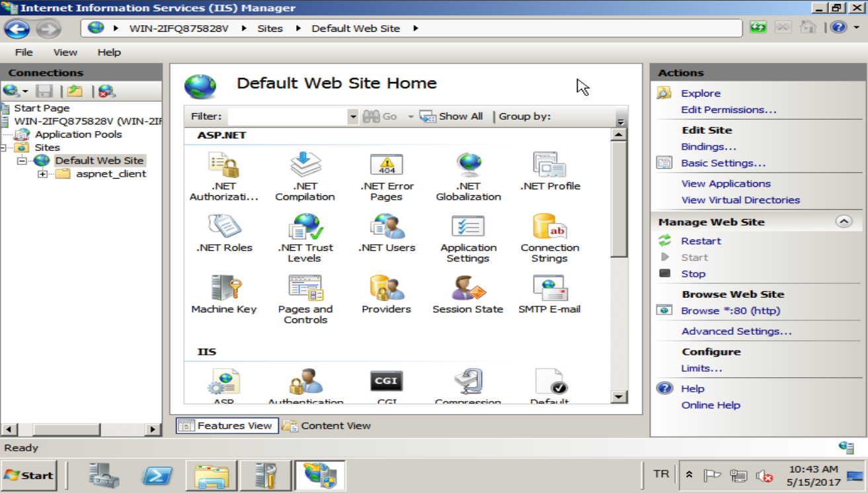Click Browse *:80 (http) link
Image resolution: width=868 pixels, height=493 pixels.
click(730, 310)
